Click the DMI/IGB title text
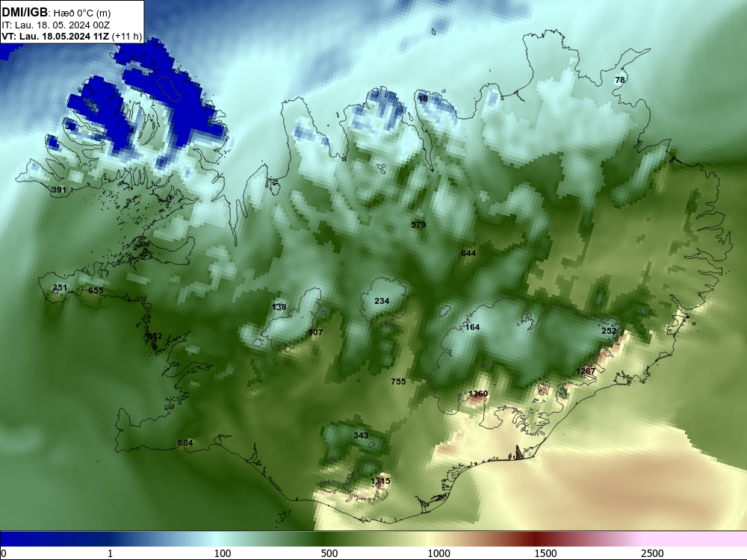 click(x=25, y=13)
